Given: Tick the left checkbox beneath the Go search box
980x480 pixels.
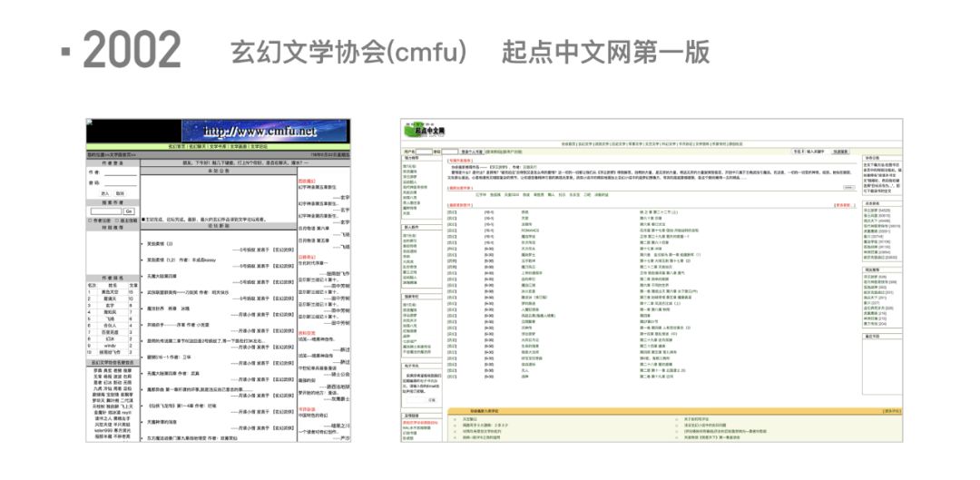Looking at the screenshot, I should (x=90, y=220).
